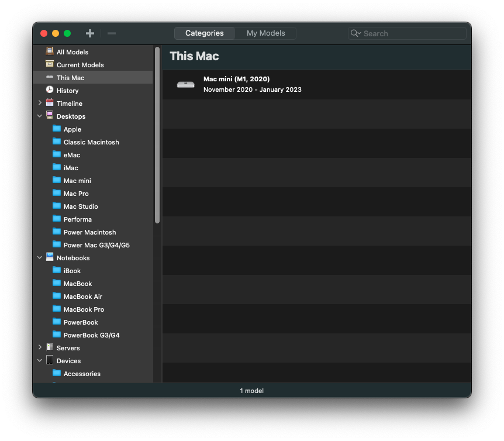The image size is (504, 441).
Task: Click the Mac Studio folder icon
Action: click(x=57, y=206)
